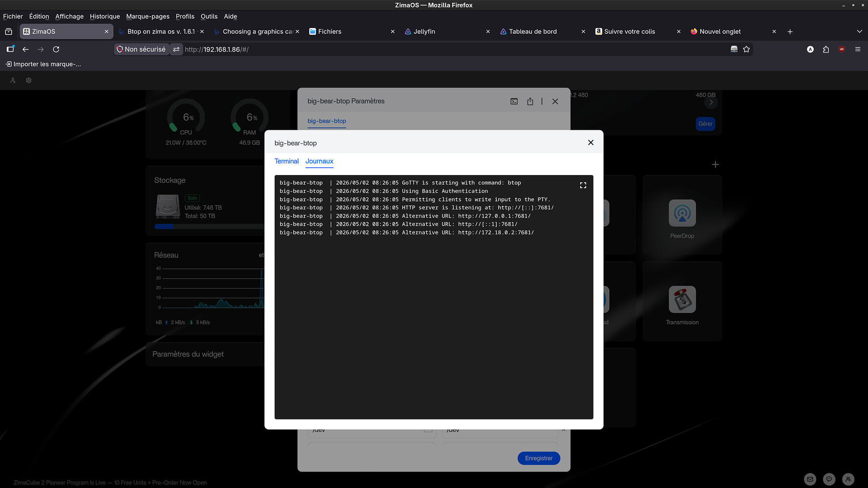868x488 pixels.
Task: Open the PeerDrop app icon
Action: [682, 213]
